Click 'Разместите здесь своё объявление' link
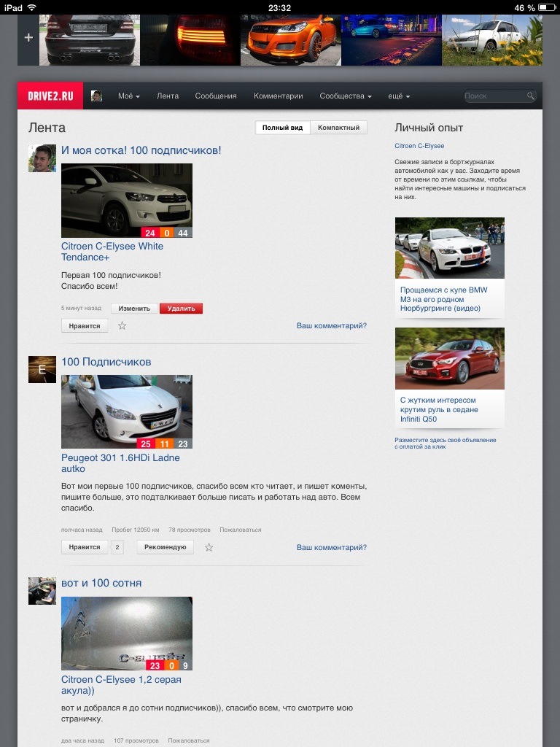Image resolution: width=560 pixels, height=747 pixels. click(x=446, y=443)
